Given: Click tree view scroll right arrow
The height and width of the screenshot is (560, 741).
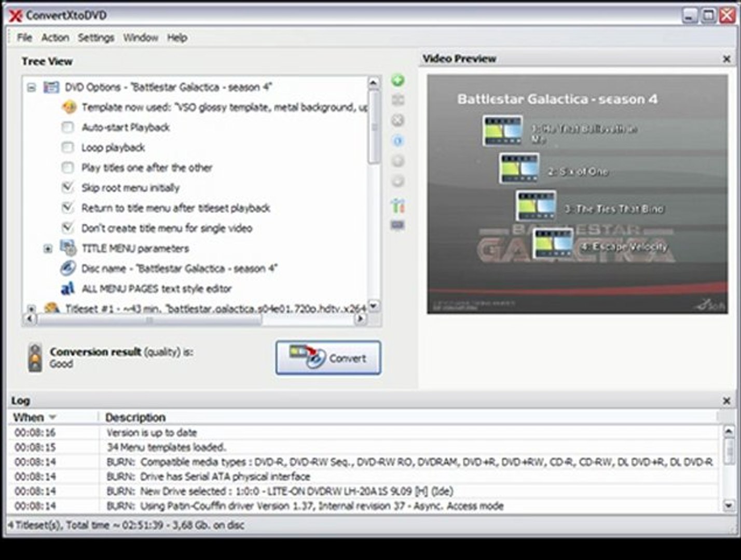Looking at the screenshot, I should [360, 319].
